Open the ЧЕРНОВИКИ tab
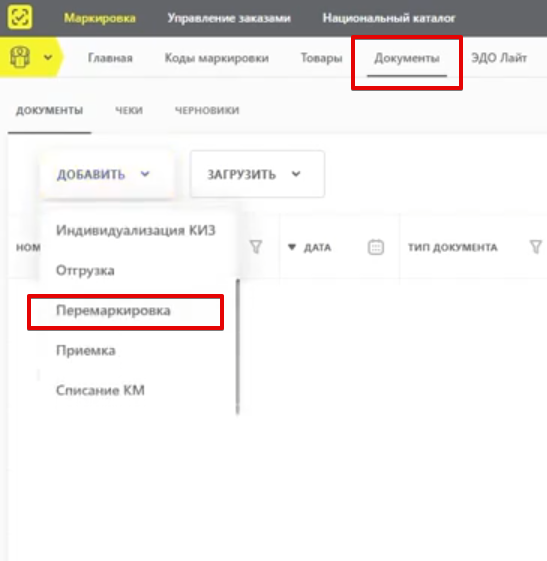The width and height of the screenshot is (547, 561). click(207, 110)
